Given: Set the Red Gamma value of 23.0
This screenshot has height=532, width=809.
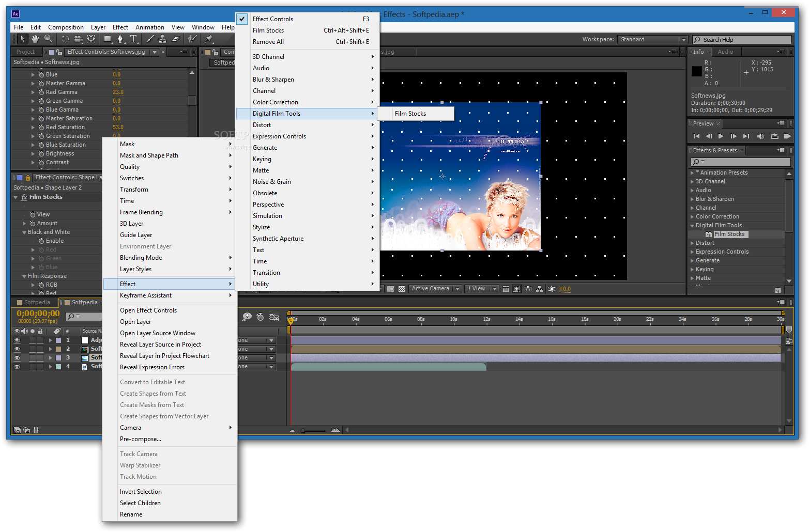Looking at the screenshot, I should [x=118, y=92].
